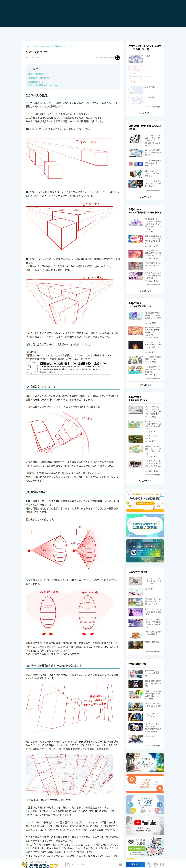Jump to [1]パースの概念 in contents
The width and height of the screenshot is (186, 868).
35,74
